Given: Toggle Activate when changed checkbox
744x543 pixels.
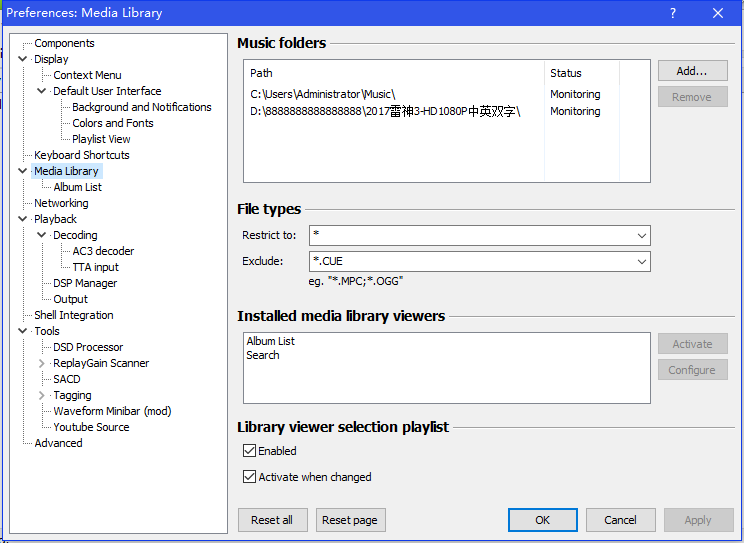Looking at the screenshot, I should [x=250, y=477].
